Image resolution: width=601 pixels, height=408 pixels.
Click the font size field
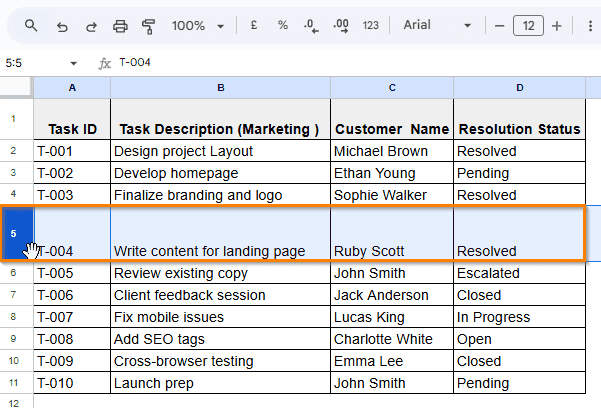[x=528, y=25]
